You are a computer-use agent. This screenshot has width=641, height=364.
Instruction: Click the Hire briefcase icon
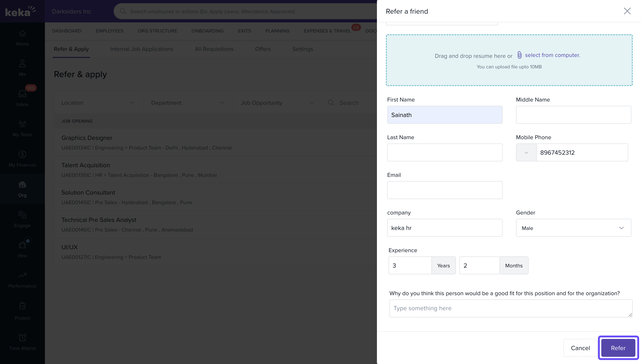tap(22, 245)
